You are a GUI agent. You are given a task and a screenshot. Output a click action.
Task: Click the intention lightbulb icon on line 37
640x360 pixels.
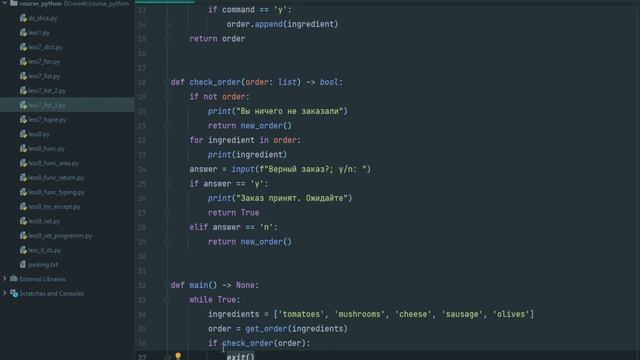click(x=178, y=356)
